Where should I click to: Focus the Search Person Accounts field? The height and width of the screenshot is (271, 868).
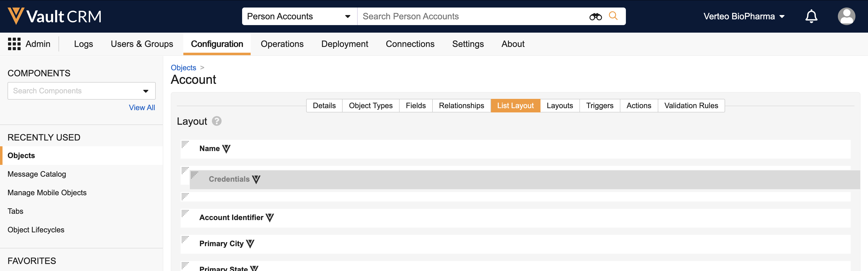pos(472,17)
